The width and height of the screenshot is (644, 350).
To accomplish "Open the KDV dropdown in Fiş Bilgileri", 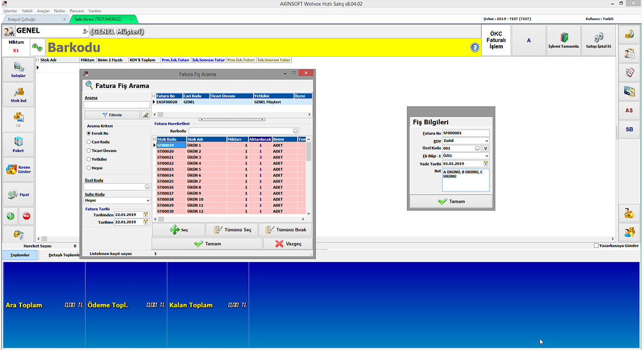I will click(x=486, y=141).
